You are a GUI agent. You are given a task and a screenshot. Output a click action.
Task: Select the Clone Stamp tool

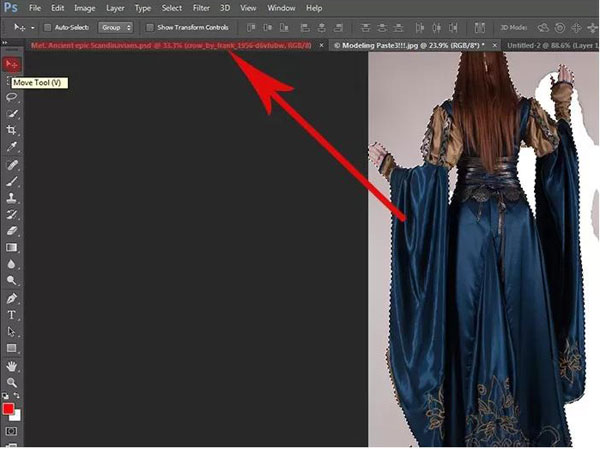(11, 198)
